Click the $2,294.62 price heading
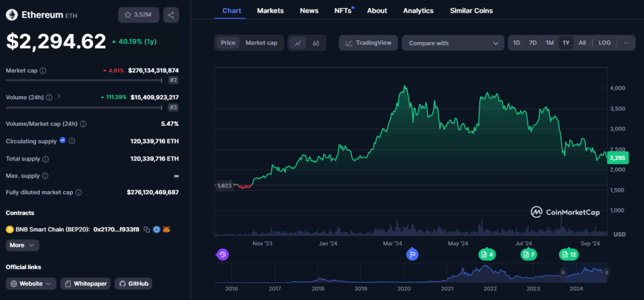Viewport: 644px width, 300px height. (56, 42)
